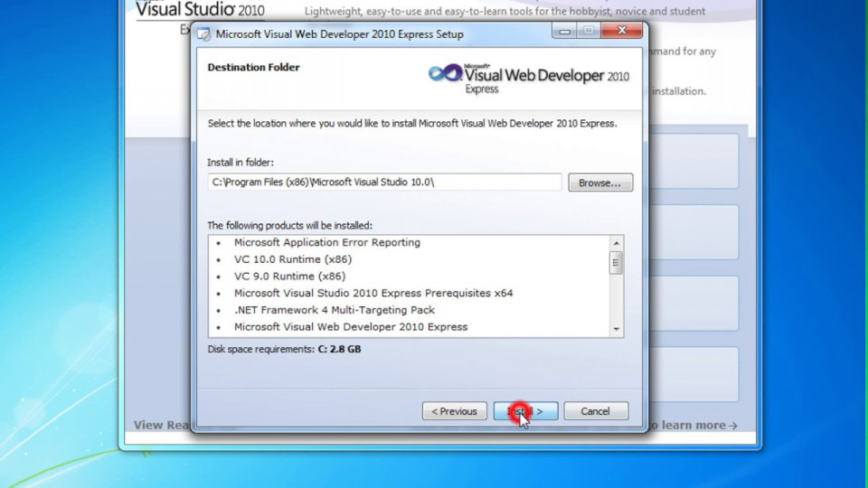
Task: Close the Express Setup dialog
Action: [621, 32]
